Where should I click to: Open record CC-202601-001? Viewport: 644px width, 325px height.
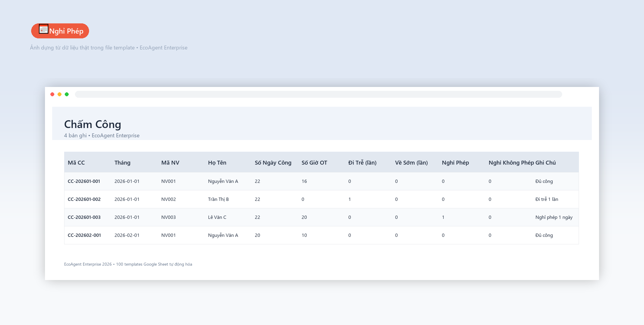coord(84,181)
